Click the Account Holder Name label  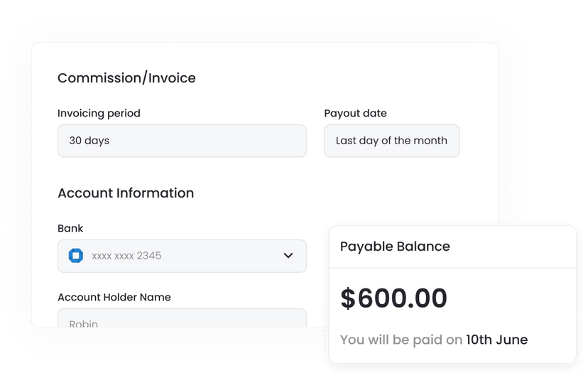click(x=114, y=297)
